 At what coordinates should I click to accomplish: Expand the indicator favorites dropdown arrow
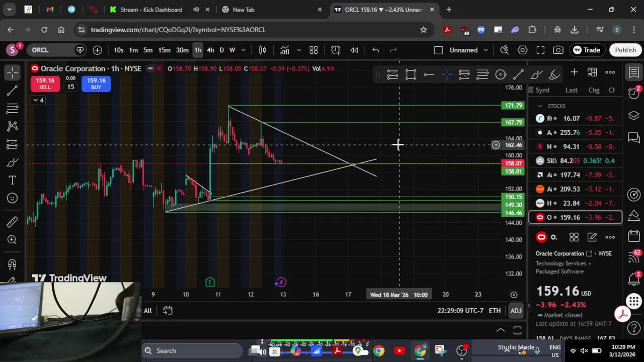click(298, 50)
